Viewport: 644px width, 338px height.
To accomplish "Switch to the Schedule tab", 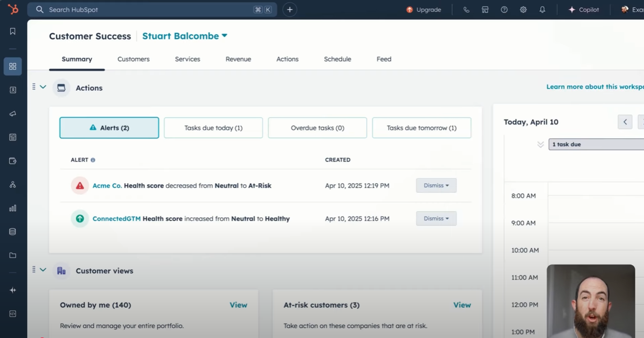I will click(x=337, y=59).
